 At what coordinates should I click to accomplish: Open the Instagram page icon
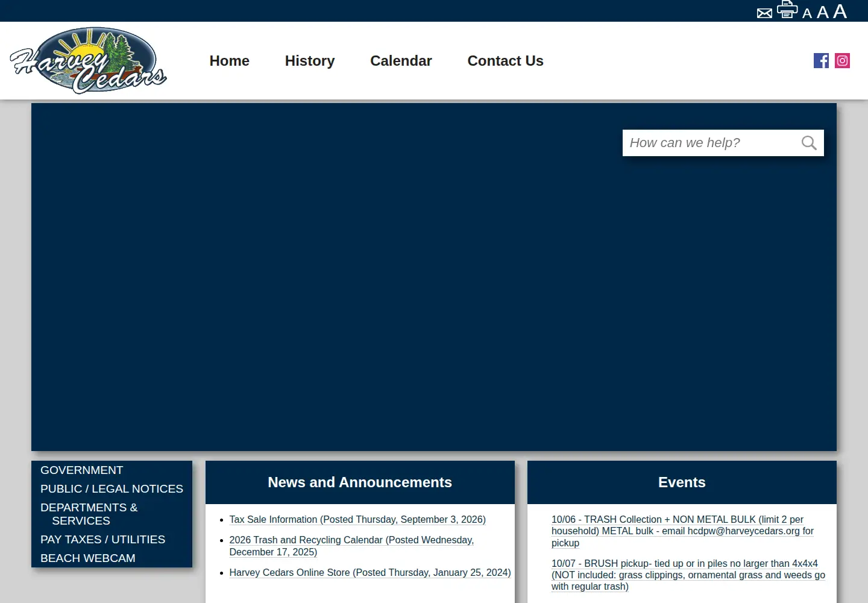tap(842, 60)
